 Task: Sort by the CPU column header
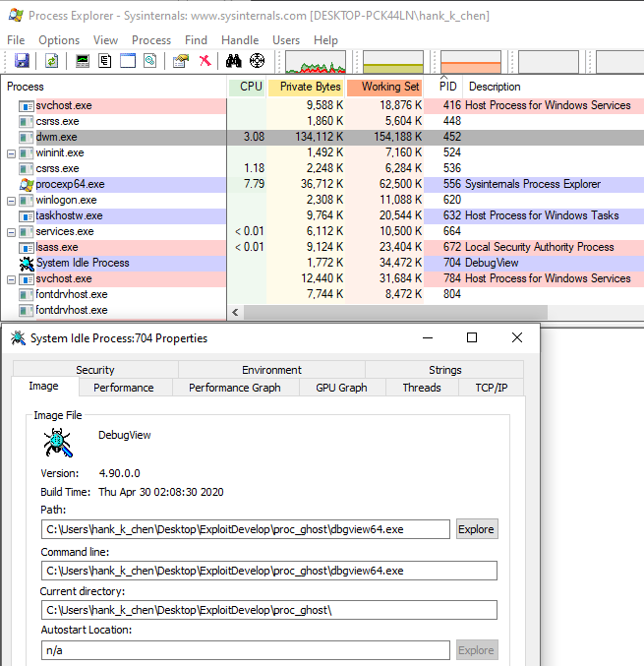(x=247, y=87)
